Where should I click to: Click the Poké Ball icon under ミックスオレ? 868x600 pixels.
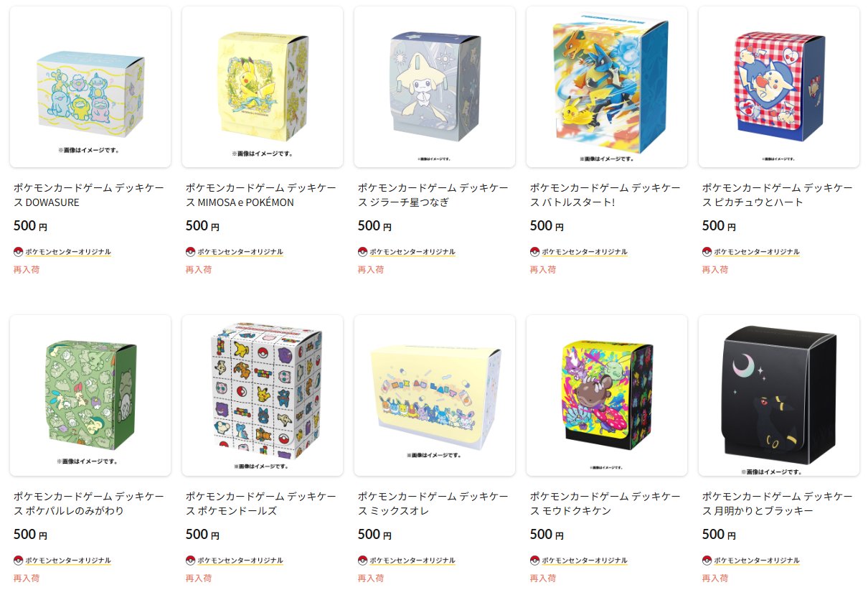tap(362, 561)
